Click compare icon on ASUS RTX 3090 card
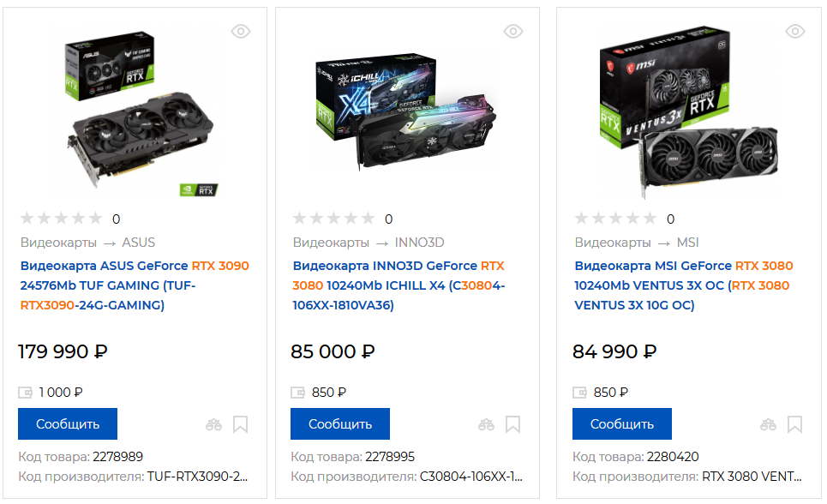The height and width of the screenshot is (504, 827). pos(214,424)
